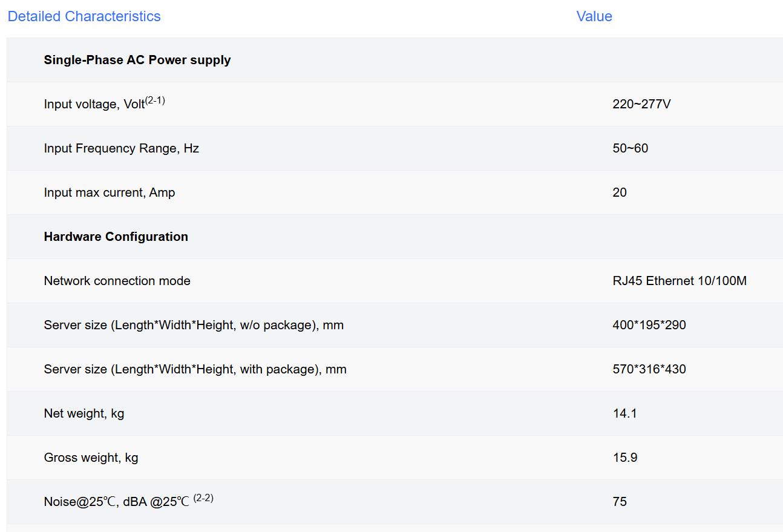Click the server size w/o package label
Image resolution: width=783 pixels, height=532 pixels.
[x=193, y=325]
